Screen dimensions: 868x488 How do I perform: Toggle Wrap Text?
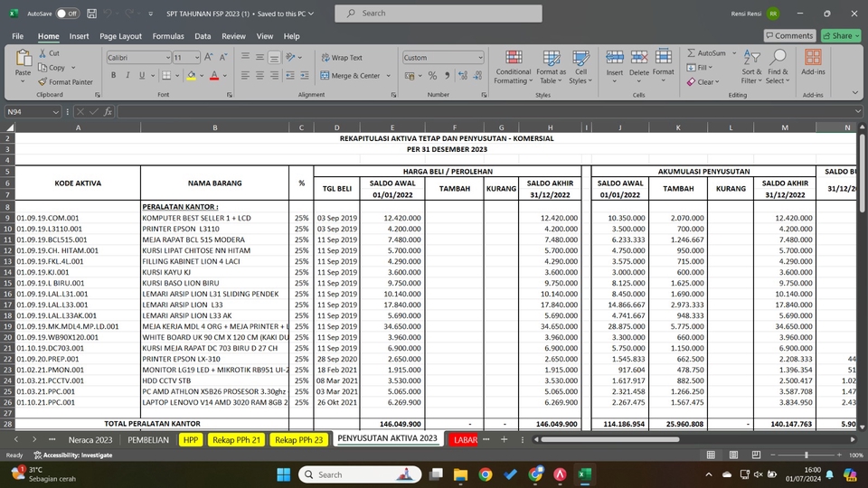342,58
